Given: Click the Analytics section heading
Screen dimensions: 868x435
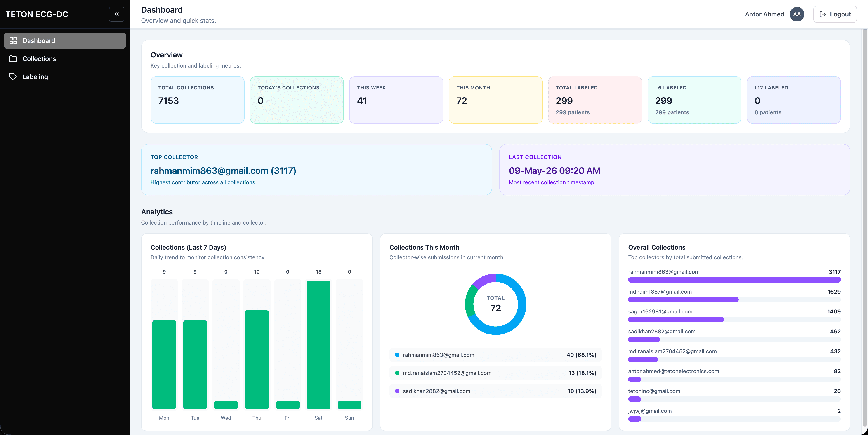Looking at the screenshot, I should pos(157,212).
